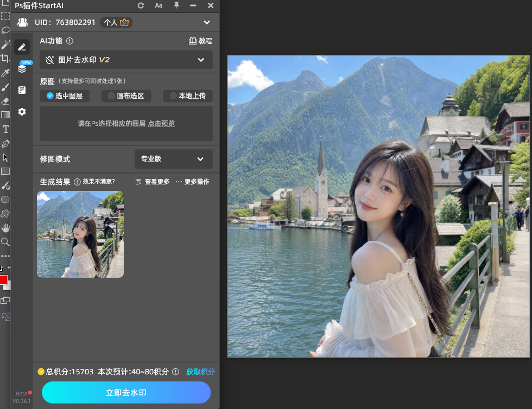Image resolution: width=532 pixels, height=409 pixels.
Task: Select the Eraser tool
Action: (5, 101)
